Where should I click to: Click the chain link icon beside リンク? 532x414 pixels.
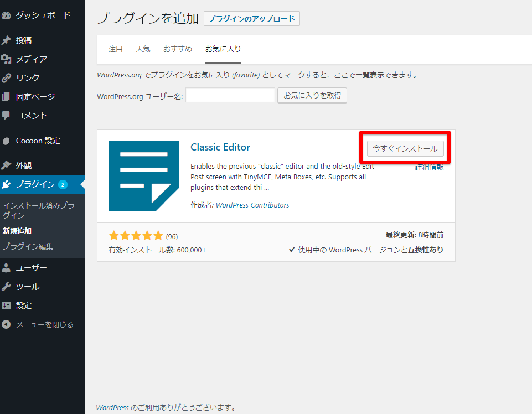pyautogui.click(x=6, y=78)
